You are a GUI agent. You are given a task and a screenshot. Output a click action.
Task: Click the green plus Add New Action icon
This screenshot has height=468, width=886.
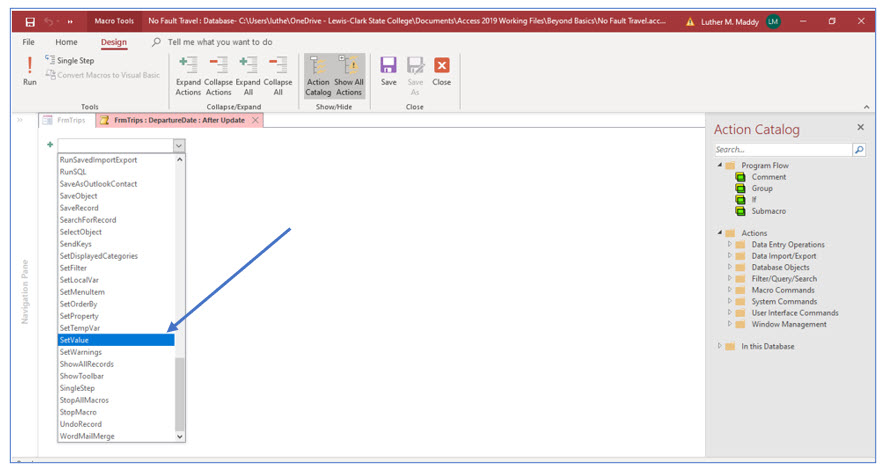tap(50, 145)
